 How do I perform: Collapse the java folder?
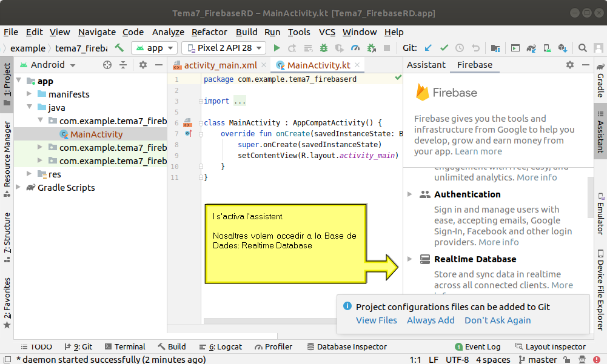coord(30,107)
